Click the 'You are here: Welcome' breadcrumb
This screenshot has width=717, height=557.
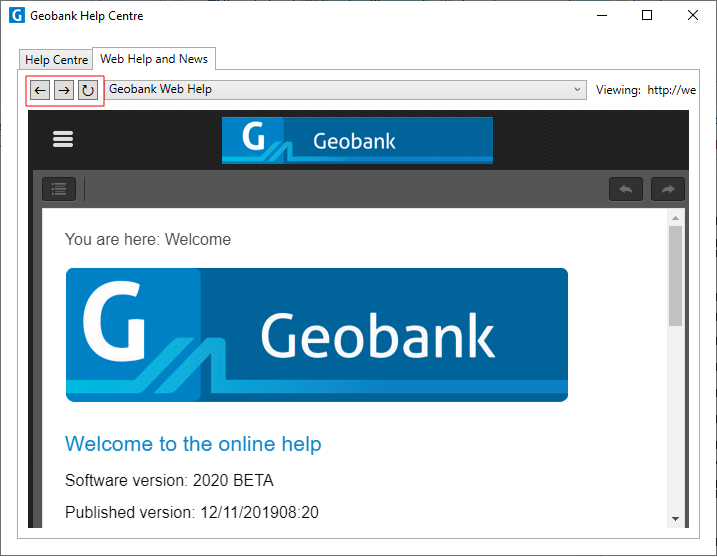click(x=148, y=239)
